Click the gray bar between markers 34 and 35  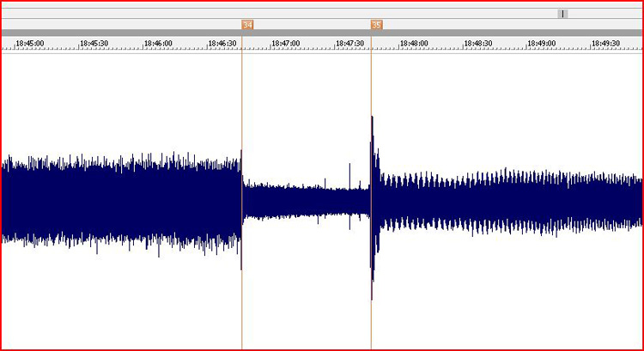tap(309, 33)
